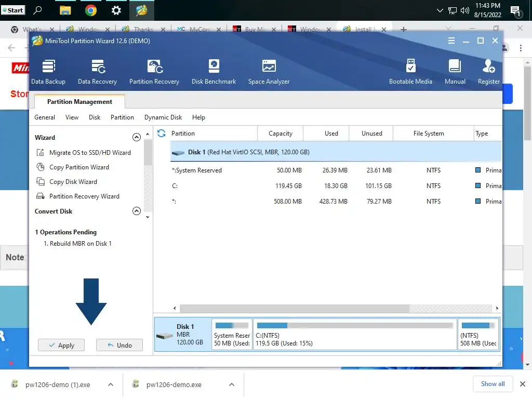
Task: Select the Partition Management tab
Action: tap(79, 102)
